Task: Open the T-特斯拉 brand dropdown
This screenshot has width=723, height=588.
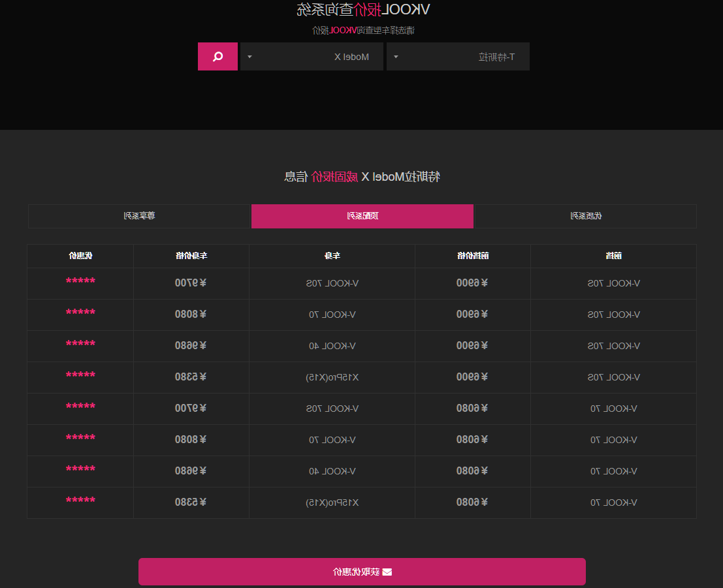Action: tap(458, 57)
